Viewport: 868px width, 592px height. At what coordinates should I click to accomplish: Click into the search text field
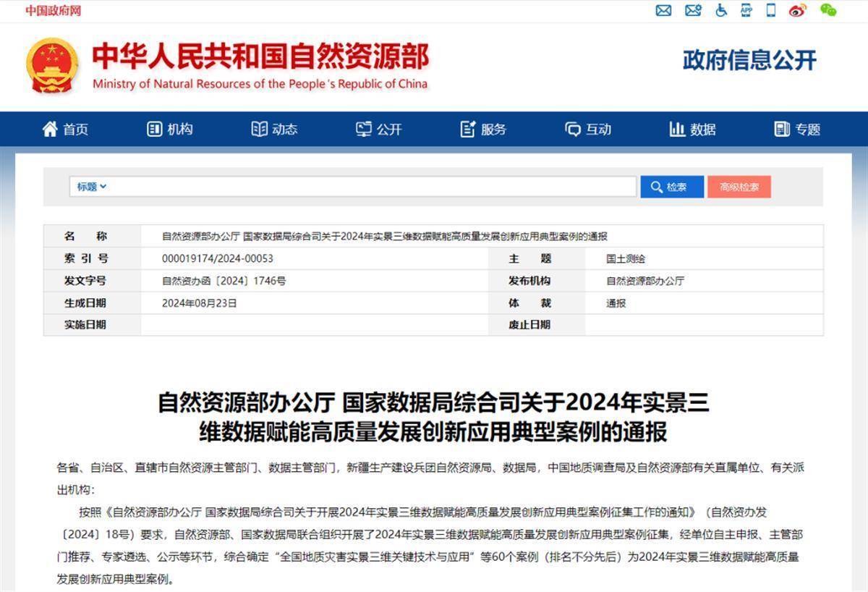point(373,187)
